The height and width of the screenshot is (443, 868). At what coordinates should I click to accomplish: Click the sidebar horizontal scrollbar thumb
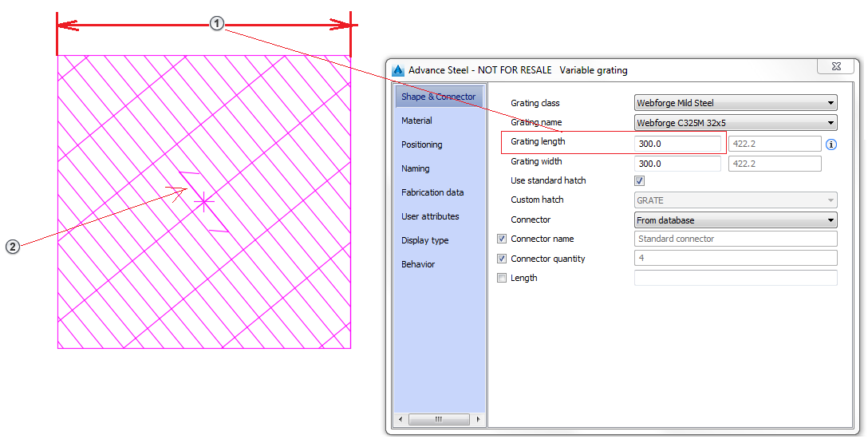(439, 419)
